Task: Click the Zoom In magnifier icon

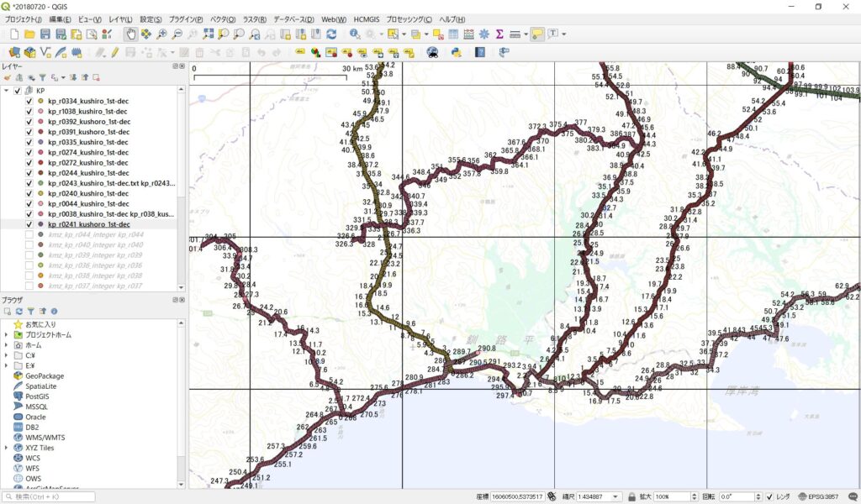Action: point(161,34)
